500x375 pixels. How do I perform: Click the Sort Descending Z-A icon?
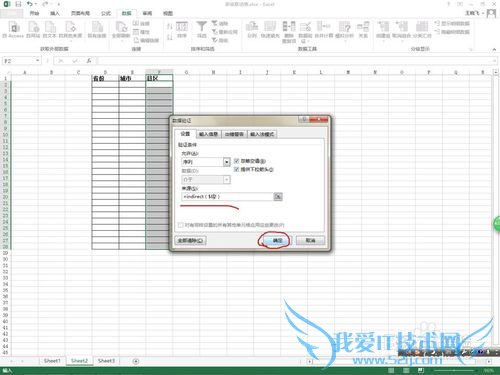(x=170, y=37)
